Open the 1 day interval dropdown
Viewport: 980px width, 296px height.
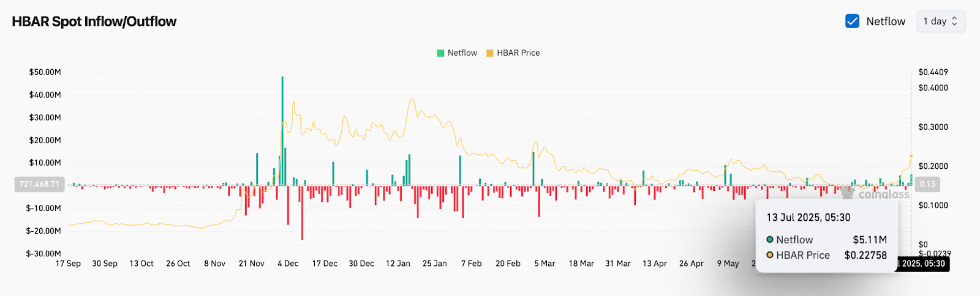(x=940, y=21)
